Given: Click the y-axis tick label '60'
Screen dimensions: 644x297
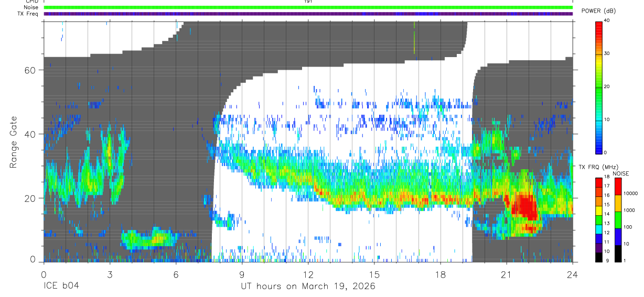Looking at the screenshot, I should (30, 70).
